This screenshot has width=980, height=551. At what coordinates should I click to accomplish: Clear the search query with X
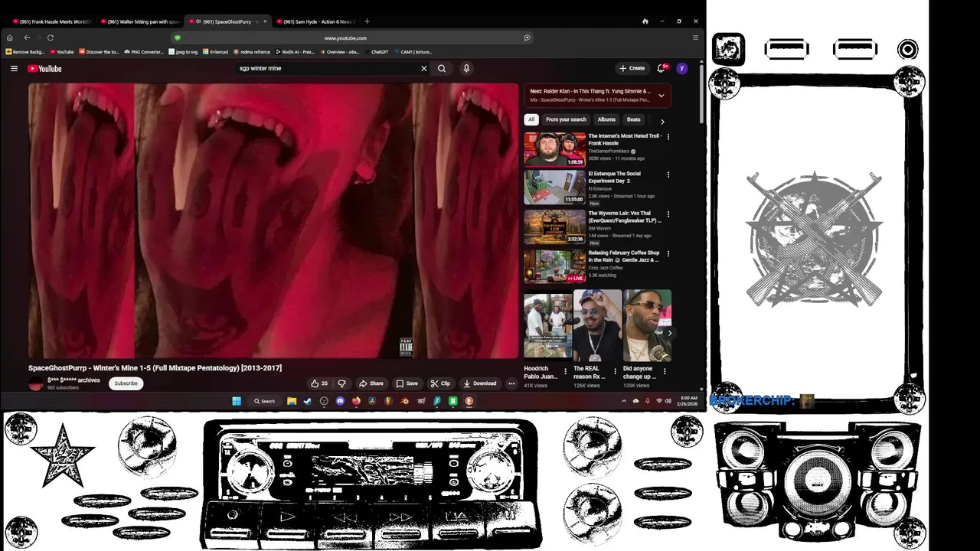pyautogui.click(x=423, y=68)
